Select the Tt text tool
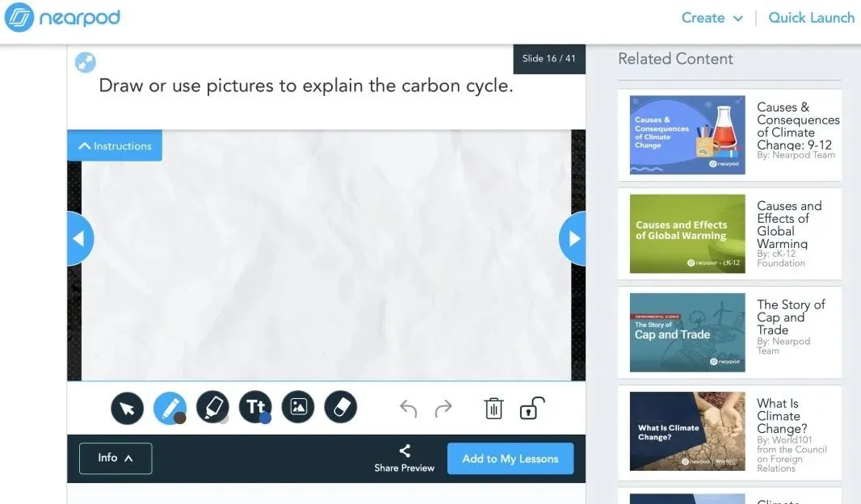This screenshot has height=504, width=861. tap(255, 407)
